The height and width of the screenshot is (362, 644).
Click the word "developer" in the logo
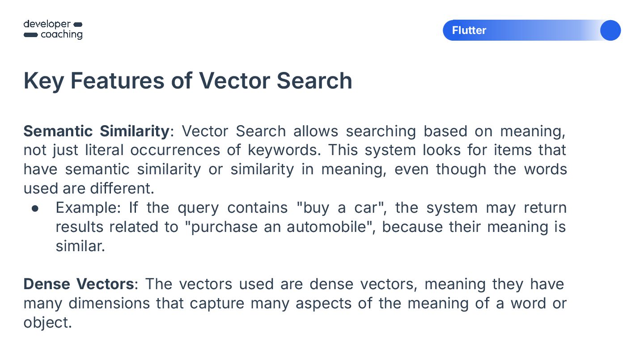[47, 24]
